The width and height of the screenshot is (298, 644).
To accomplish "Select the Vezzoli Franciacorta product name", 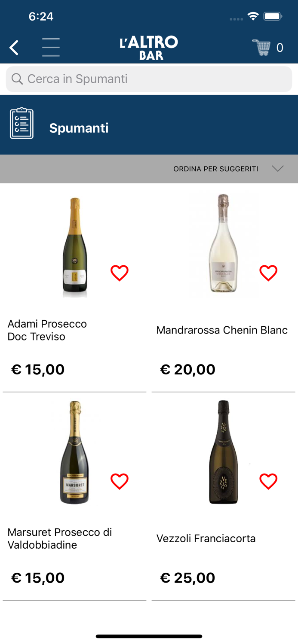I will click(206, 538).
